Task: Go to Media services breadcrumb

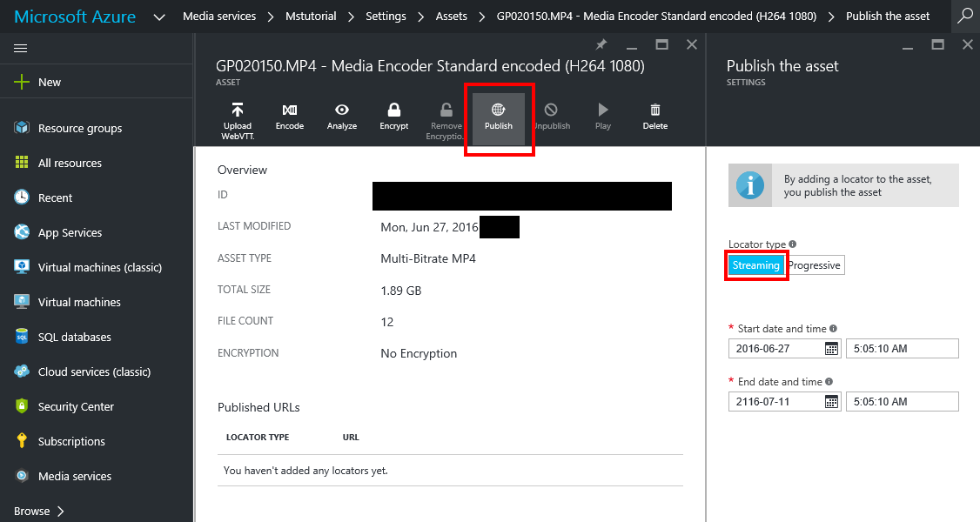Action: coord(219,17)
